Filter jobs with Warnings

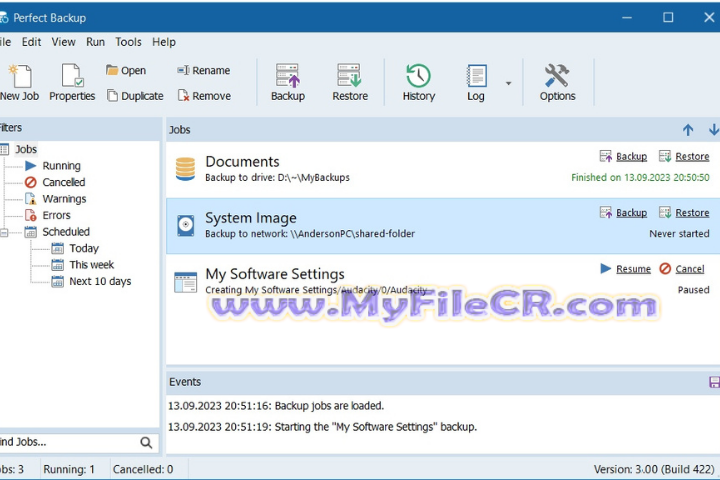[64, 199]
